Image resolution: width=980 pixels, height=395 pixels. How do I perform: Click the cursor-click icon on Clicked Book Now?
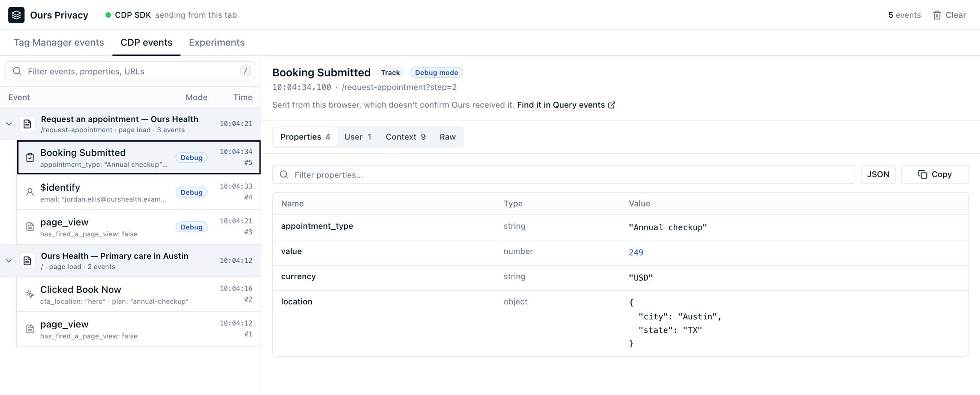[30, 294]
